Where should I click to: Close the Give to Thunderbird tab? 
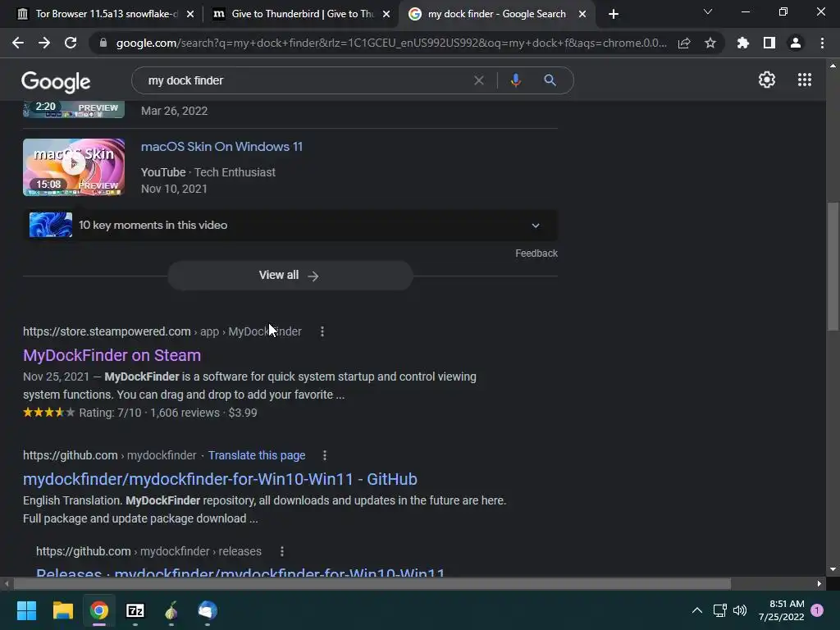pyautogui.click(x=386, y=14)
